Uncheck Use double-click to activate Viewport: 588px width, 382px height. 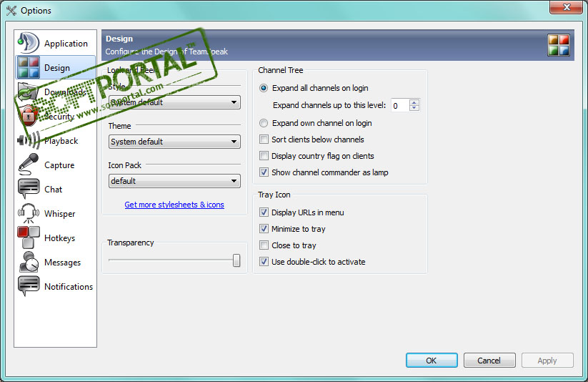[264, 262]
